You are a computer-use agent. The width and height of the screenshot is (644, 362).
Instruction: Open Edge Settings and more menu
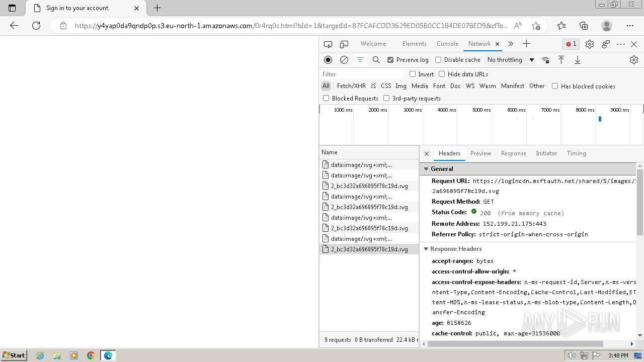[x=630, y=26]
